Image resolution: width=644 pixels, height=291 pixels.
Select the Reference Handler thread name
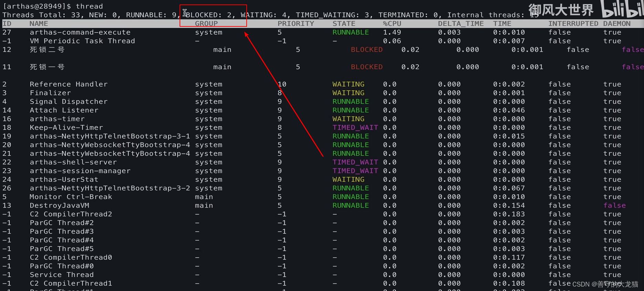coord(69,84)
